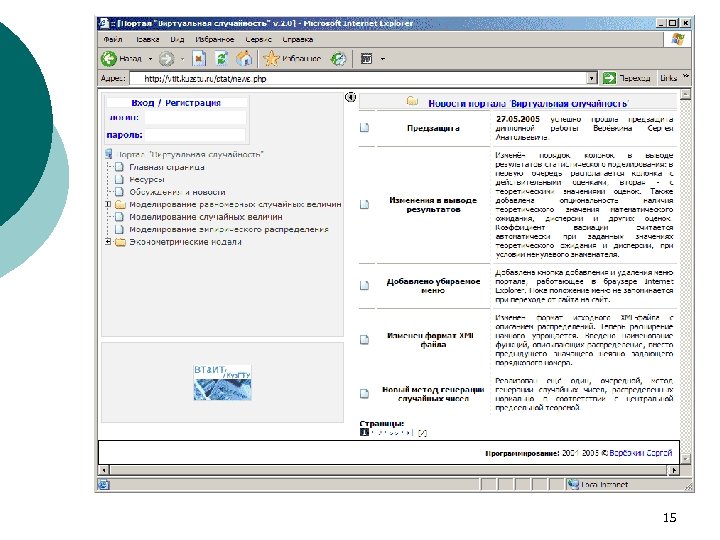Viewport: 720px width, 540px height.
Task: Open the Главная страница tree item
Action: [167, 167]
